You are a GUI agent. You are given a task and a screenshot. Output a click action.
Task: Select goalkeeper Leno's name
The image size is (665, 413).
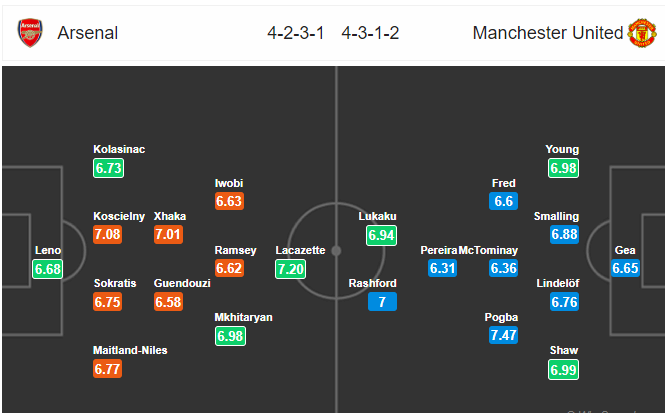click(47, 250)
